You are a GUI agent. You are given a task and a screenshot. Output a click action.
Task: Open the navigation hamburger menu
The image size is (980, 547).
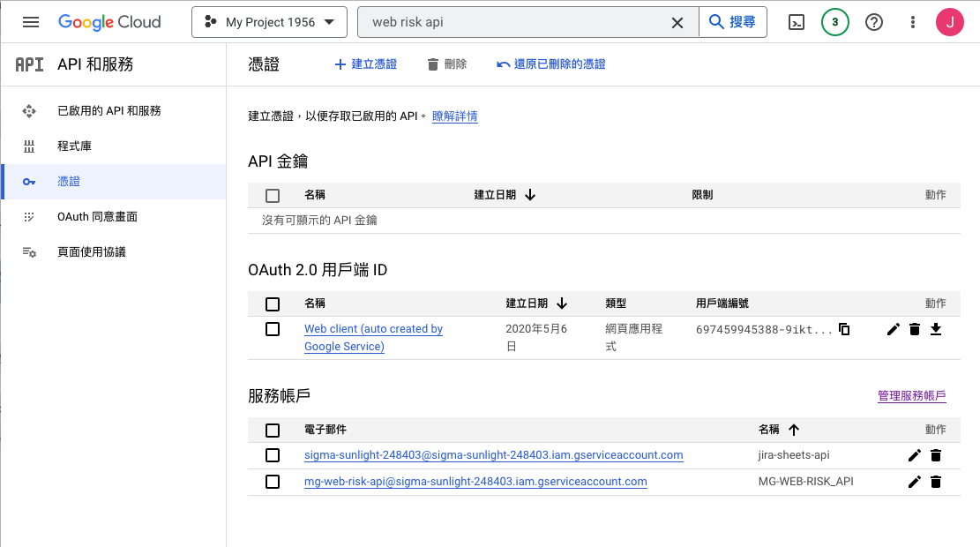point(30,21)
